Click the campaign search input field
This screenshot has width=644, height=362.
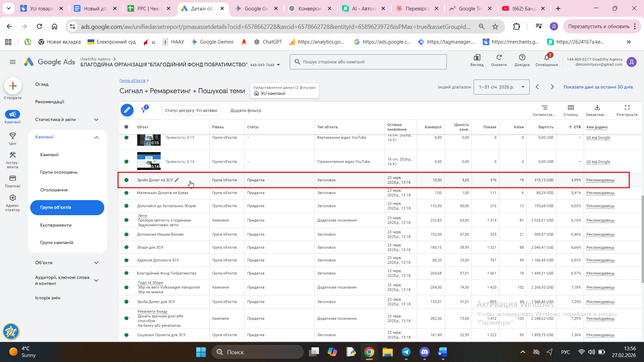(x=368, y=62)
